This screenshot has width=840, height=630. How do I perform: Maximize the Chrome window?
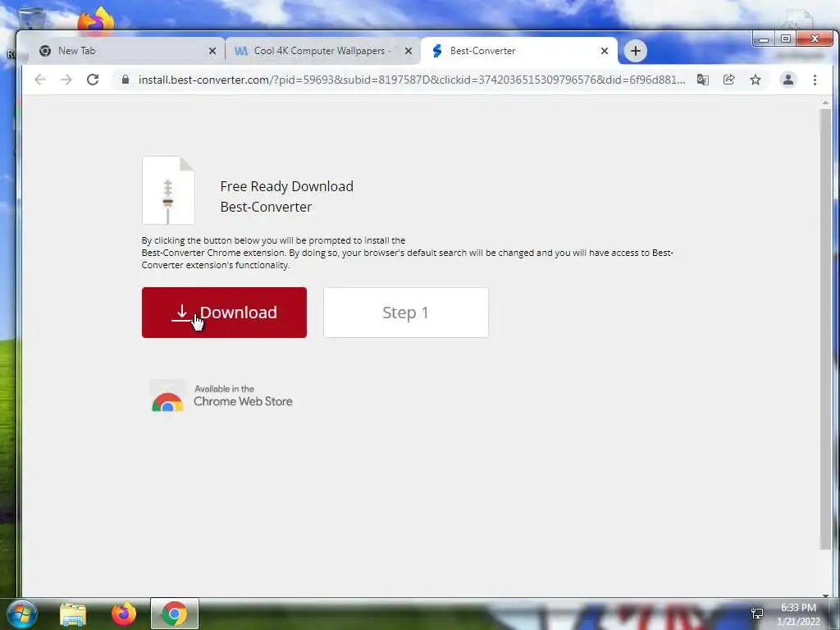pyautogui.click(x=785, y=39)
